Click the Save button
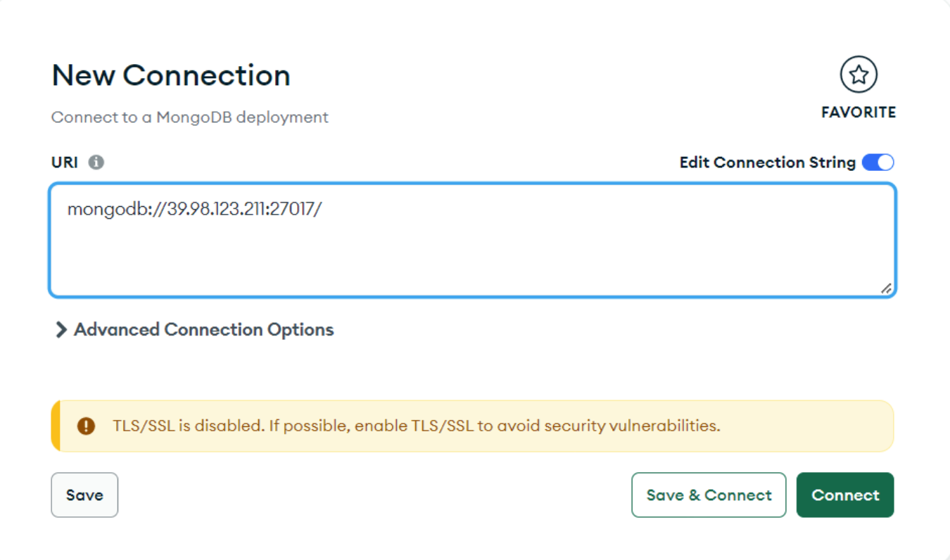Viewport: 950px width, 560px height. click(84, 495)
